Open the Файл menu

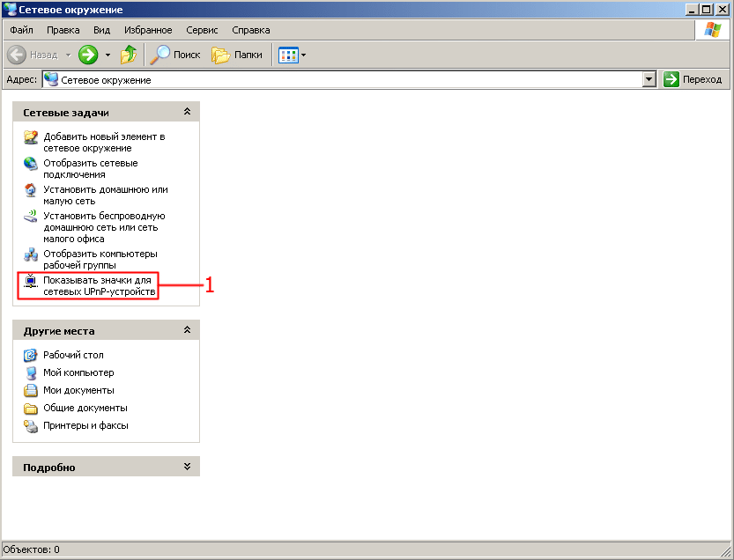tap(21, 30)
